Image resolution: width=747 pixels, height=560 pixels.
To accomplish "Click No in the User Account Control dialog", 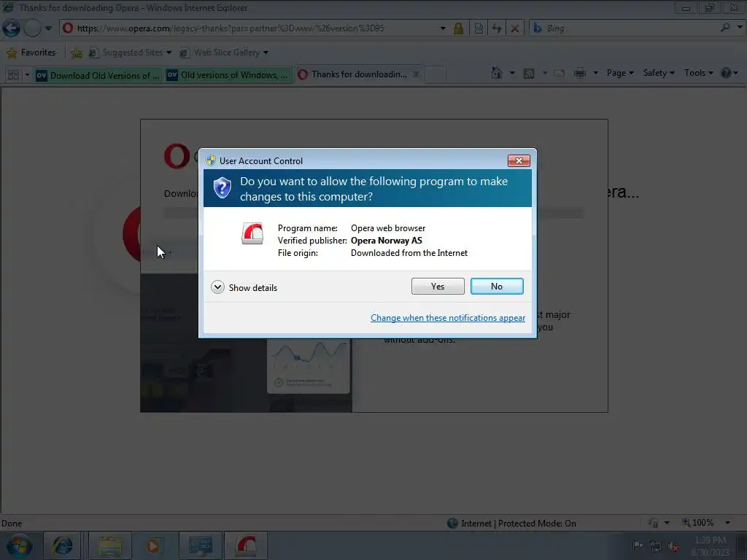I will (x=496, y=286).
